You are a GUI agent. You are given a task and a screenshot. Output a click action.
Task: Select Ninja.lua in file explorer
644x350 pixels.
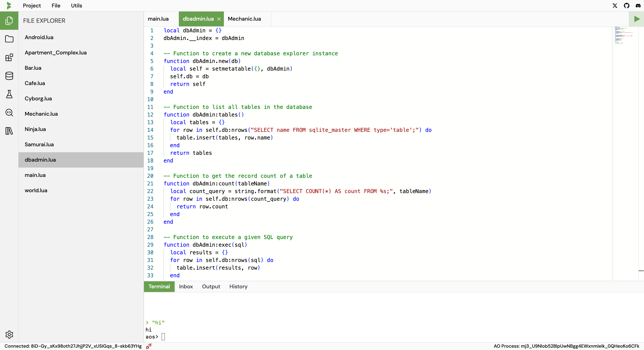pyautogui.click(x=35, y=129)
